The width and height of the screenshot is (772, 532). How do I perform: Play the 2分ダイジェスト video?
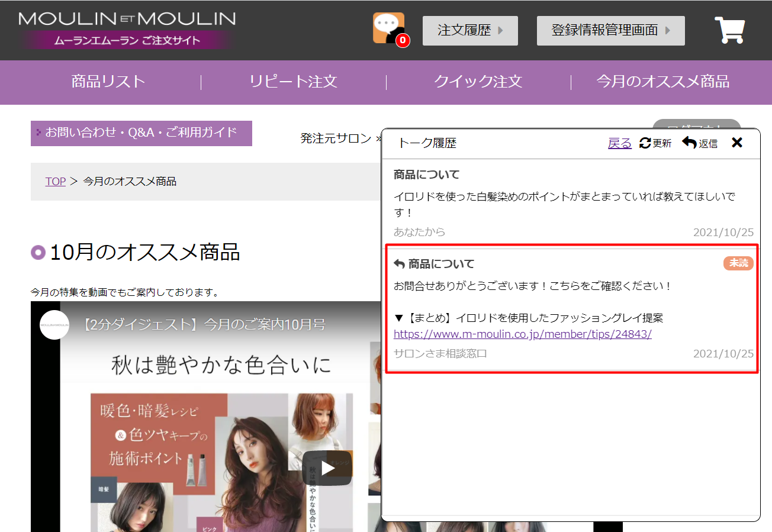pyautogui.click(x=327, y=467)
